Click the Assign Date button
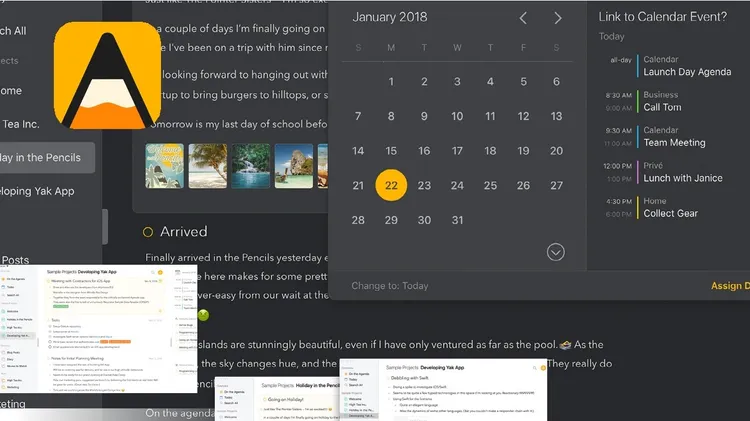 point(730,286)
